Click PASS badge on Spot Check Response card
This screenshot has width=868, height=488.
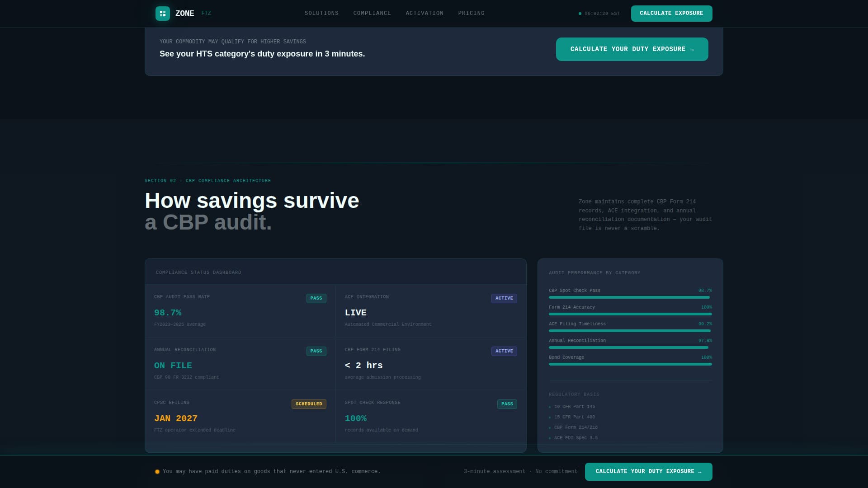click(507, 404)
